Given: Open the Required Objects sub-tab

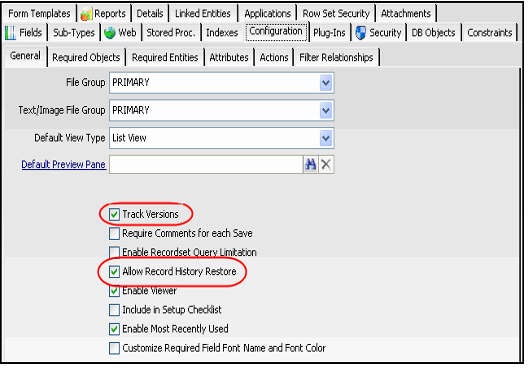Looking at the screenshot, I should (86, 58).
